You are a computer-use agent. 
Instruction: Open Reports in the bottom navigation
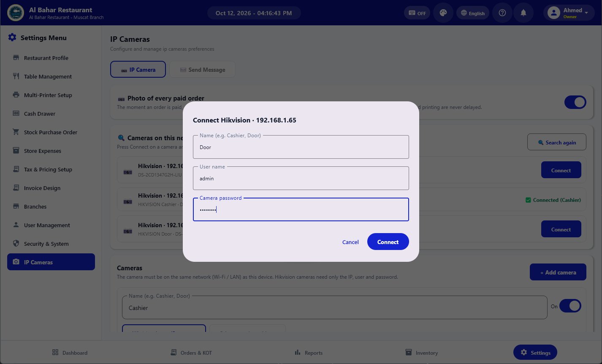[x=309, y=353]
